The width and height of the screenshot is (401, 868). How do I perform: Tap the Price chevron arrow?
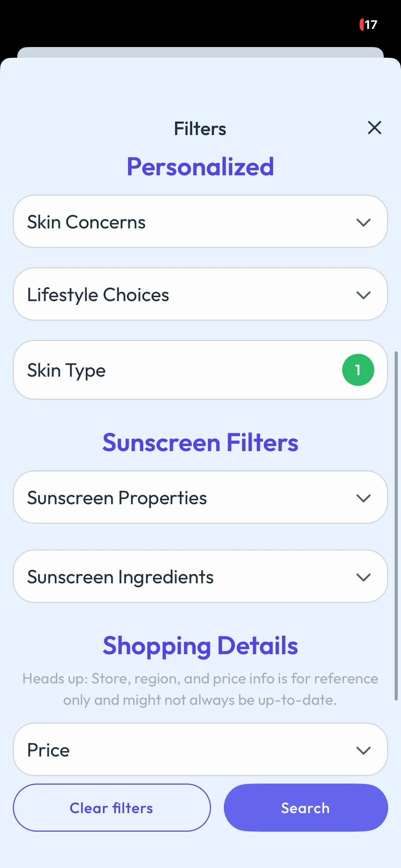[x=363, y=750]
